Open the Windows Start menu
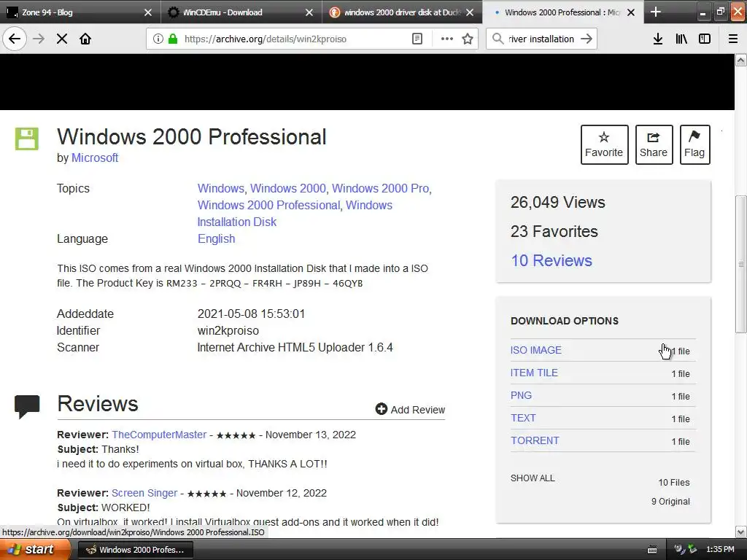This screenshot has width=747, height=560. [35, 549]
